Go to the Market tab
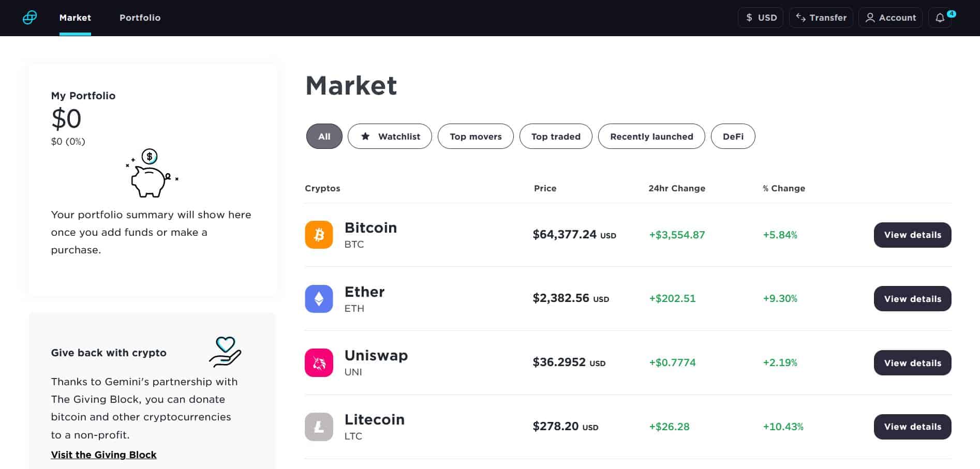This screenshot has height=469, width=980. pos(75,18)
